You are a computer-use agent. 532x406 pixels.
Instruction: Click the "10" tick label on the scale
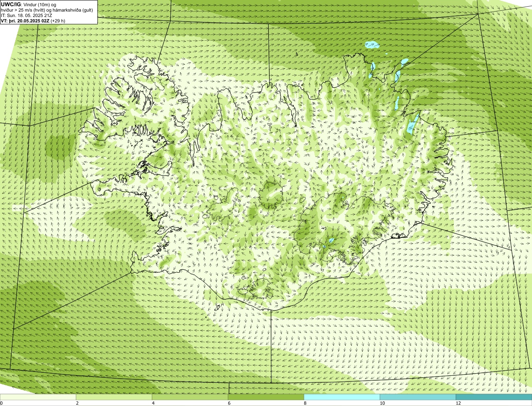(x=382, y=403)
